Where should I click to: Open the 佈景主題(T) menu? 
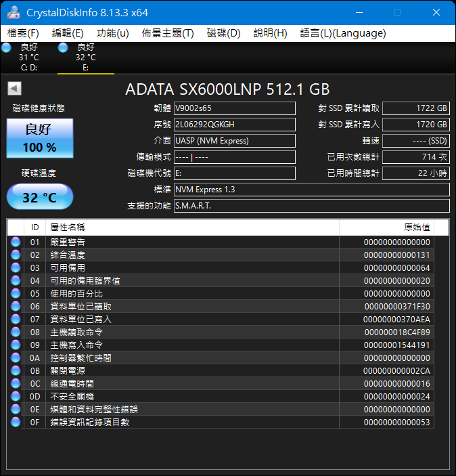(x=168, y=33)
